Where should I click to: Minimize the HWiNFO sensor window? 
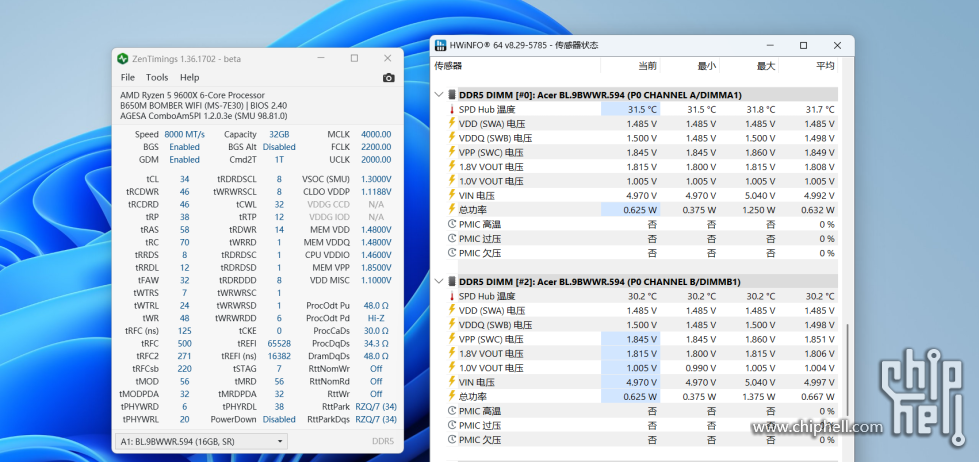point(769,46)
